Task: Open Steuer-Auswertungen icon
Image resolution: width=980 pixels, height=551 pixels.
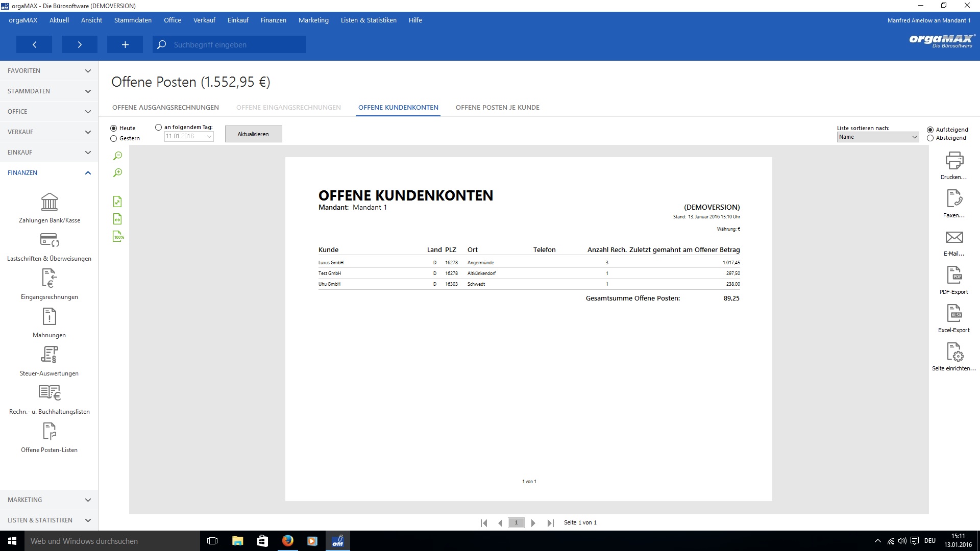Action: coord(50,355)
